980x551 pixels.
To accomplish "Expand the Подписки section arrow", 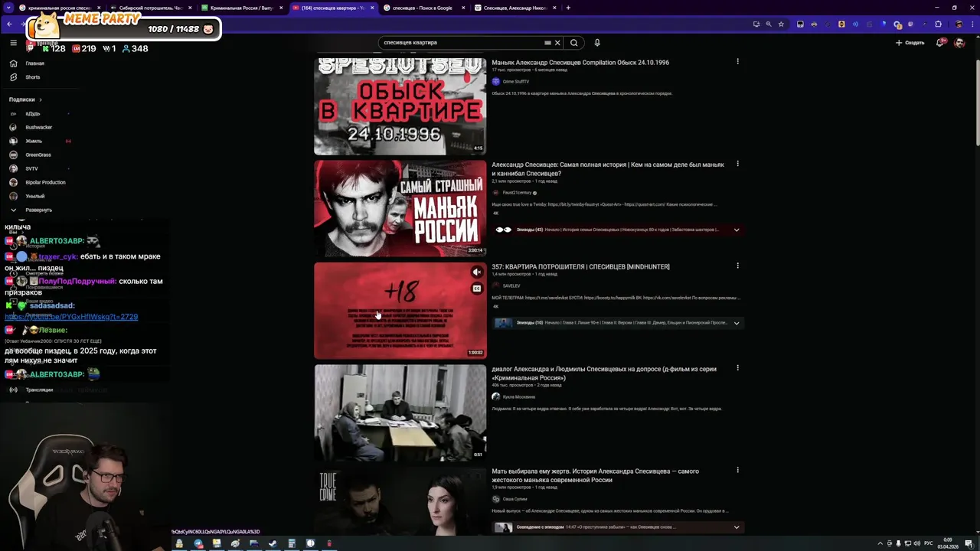I will pyautogui.click(x=41, y=99).
